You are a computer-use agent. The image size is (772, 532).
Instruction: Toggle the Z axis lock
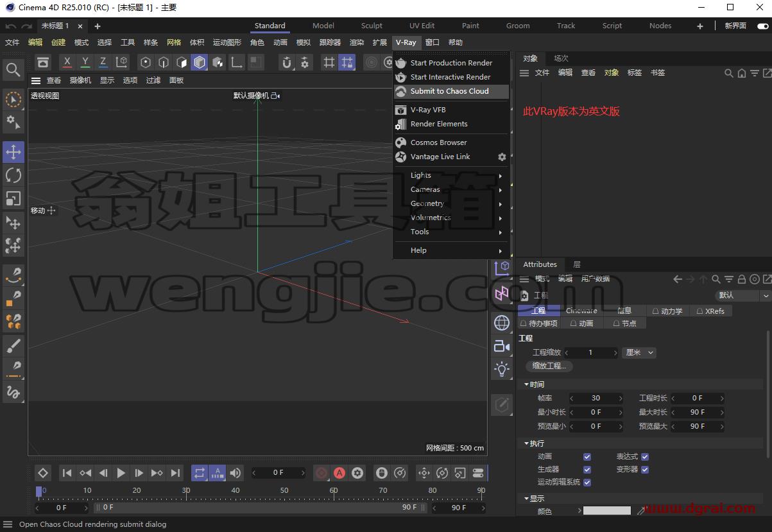(x=103, y=62)
